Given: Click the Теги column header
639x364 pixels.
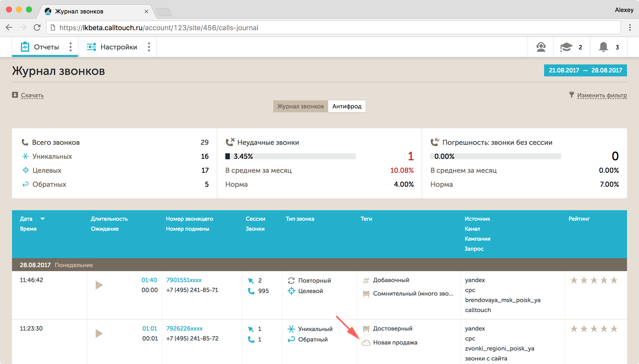Looking at the screenshot, I should coord(366,219).
